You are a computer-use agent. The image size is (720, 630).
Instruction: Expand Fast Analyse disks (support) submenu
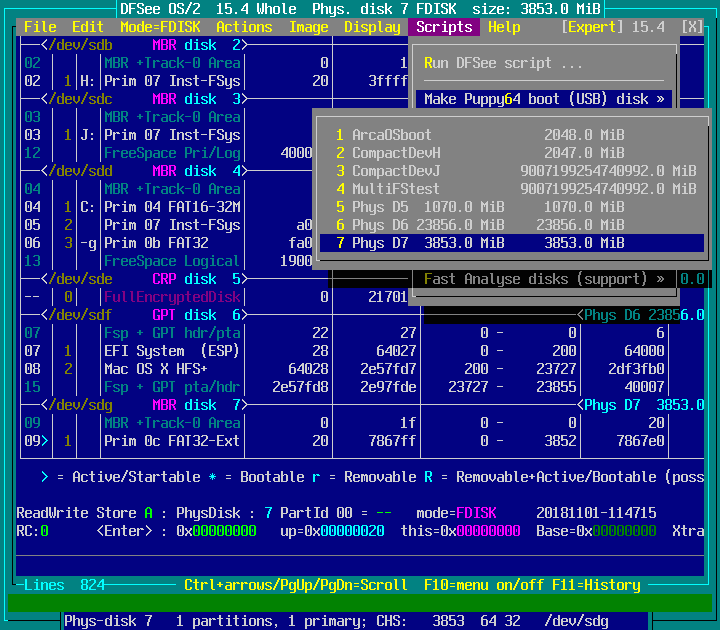click(543, 279)
